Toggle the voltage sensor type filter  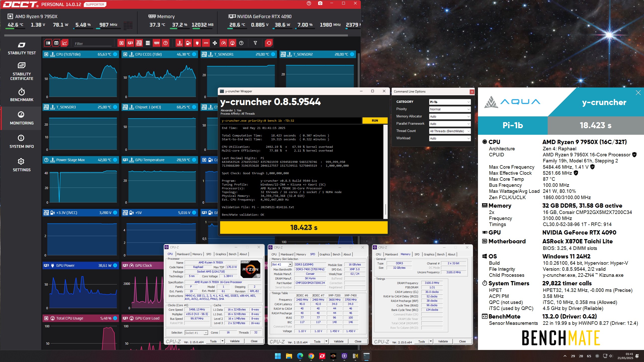[188, 43]
